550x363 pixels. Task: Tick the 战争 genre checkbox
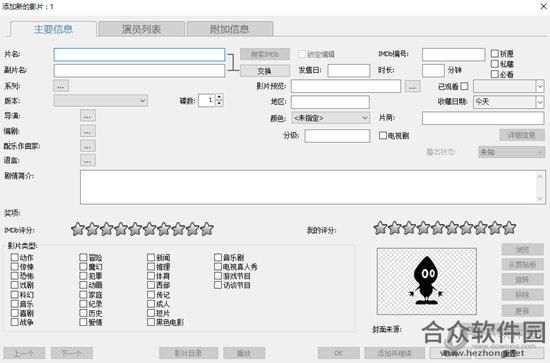point(15,322)
